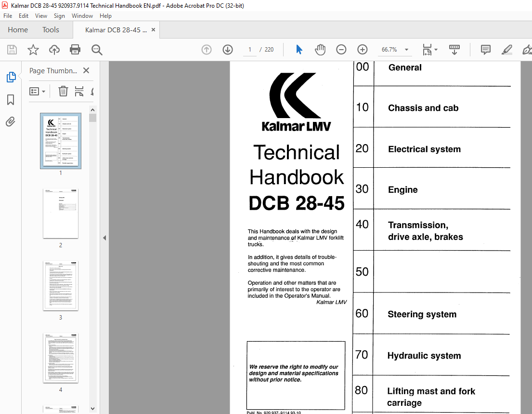
Task: Click the thumbnails scrollbar handle
Action: 92,118
